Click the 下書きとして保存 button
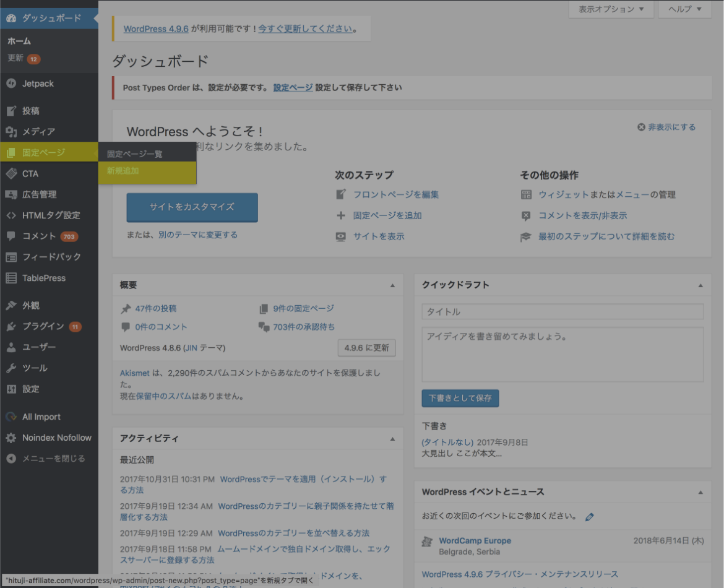This screenshot has height=588, width=724. (460, 398)
